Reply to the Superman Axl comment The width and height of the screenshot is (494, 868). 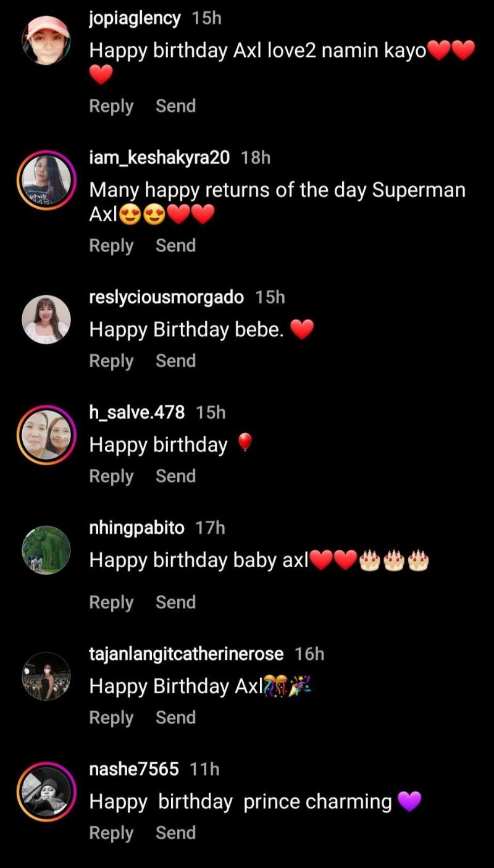pyautogui.click(x=111, y=246)
